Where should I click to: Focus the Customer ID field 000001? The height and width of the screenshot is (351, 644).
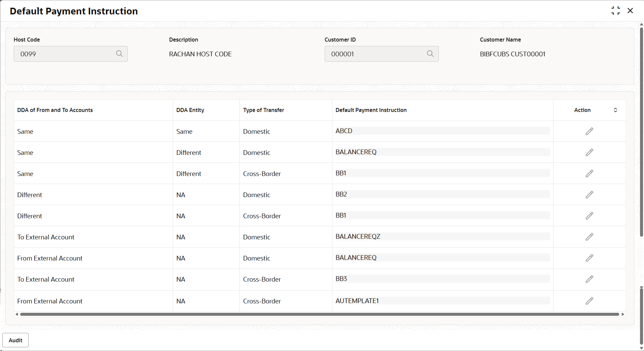click(x=382, y=54)
